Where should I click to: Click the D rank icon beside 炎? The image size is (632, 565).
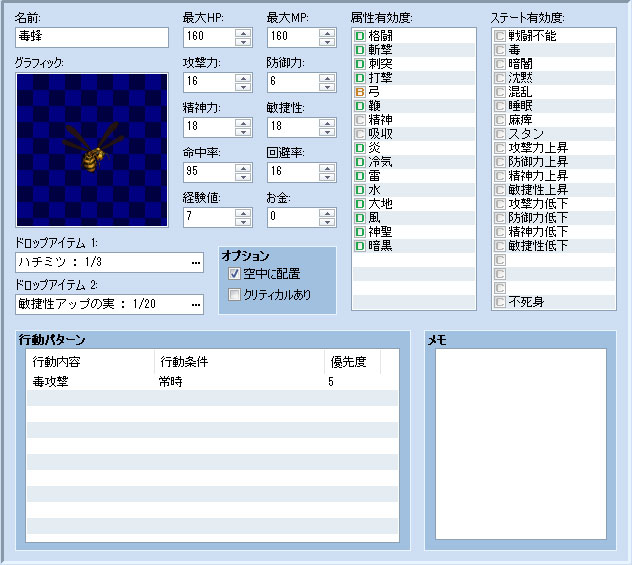[x=360, y=148]
